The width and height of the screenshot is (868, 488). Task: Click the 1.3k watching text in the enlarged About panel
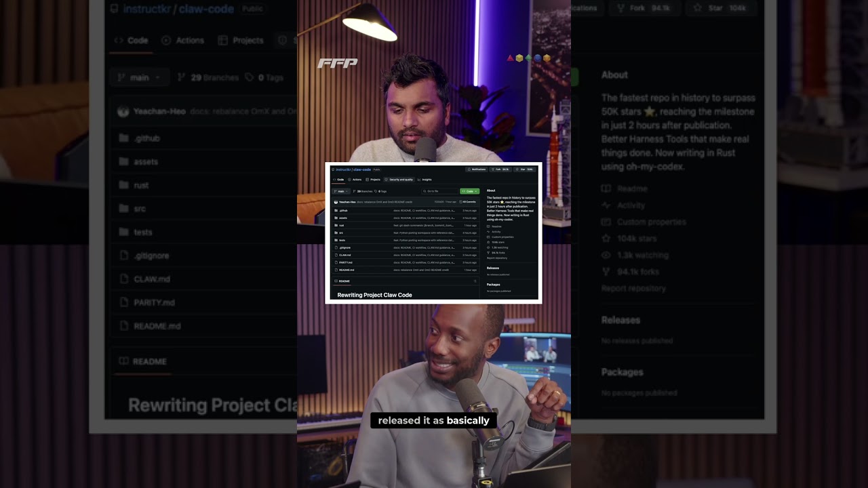click(642, 256)
